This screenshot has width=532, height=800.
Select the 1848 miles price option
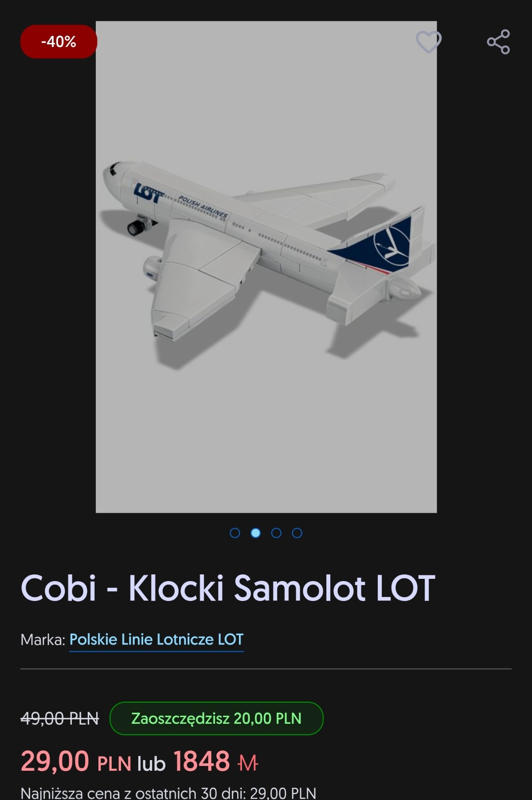click(x=215, y=762)
